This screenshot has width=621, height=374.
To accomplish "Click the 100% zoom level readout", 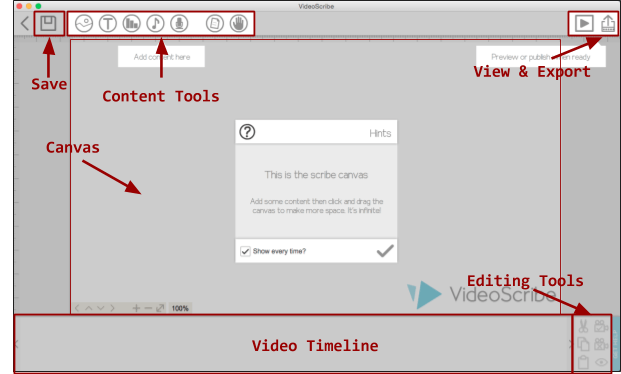I will pos(180,308).
